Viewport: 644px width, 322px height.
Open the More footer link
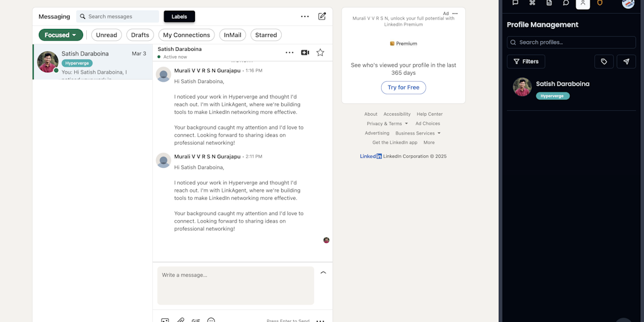429,143
